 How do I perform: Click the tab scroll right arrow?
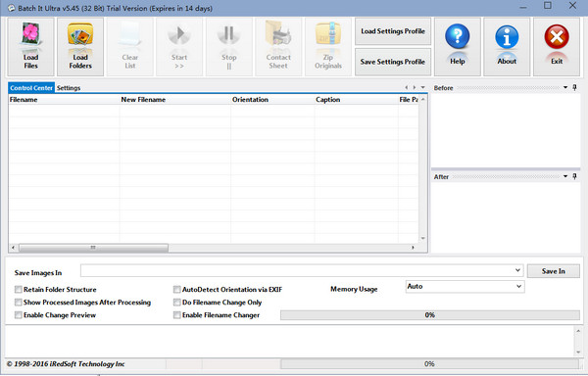pyautogui.click(x=415, y=87)
